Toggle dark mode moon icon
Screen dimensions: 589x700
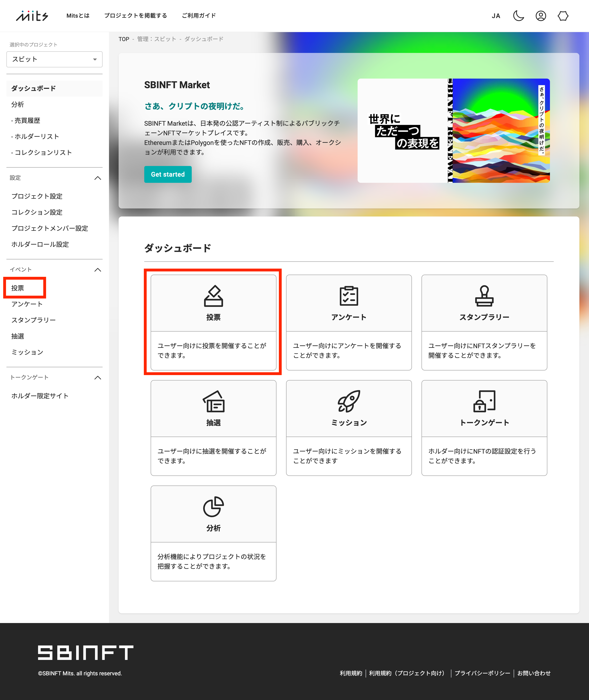(x=518, y=16)
